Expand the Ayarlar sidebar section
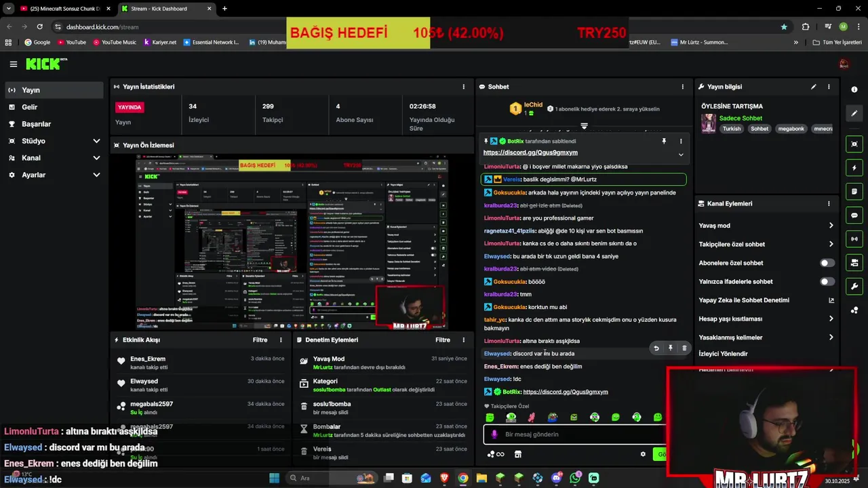 click(96, 175)
